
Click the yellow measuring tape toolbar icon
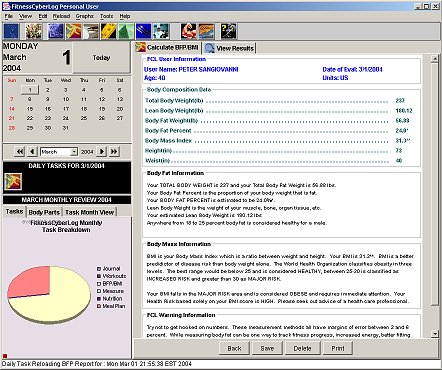pos(109,31)
